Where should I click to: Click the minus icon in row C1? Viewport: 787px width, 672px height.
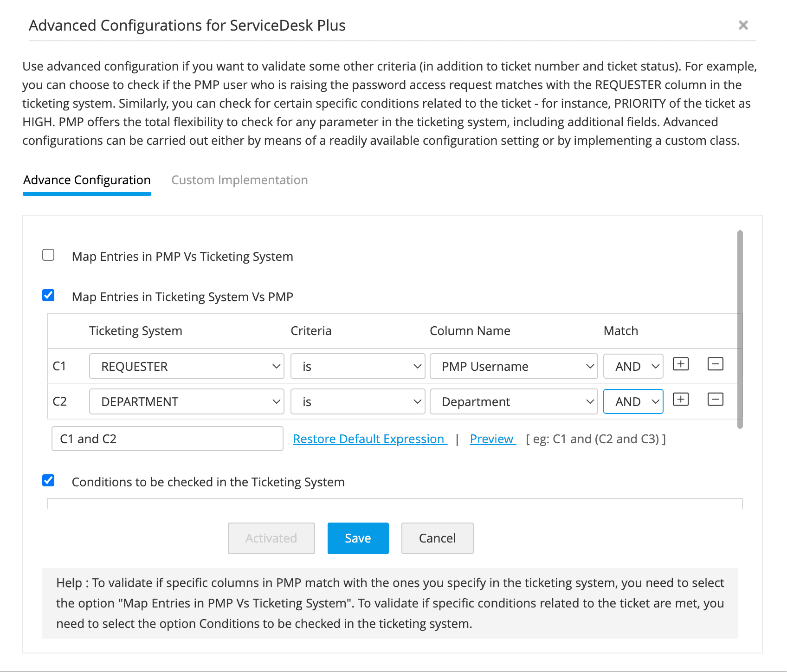(715, 364)
